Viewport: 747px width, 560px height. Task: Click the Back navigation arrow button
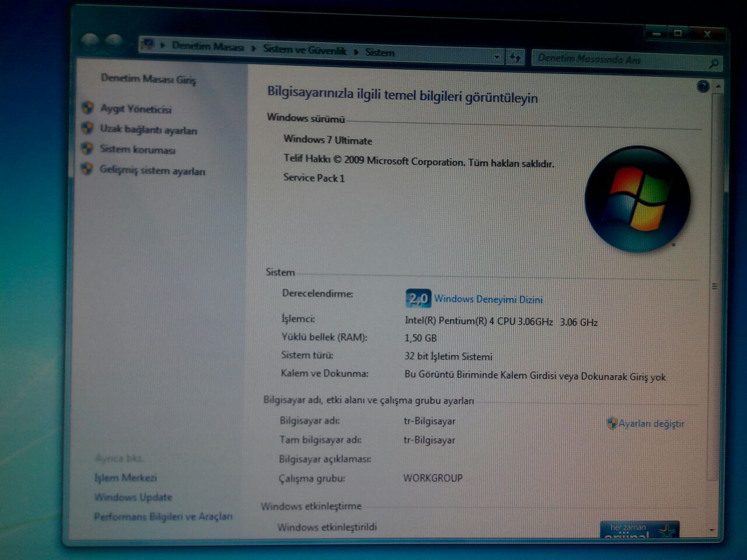point(90,42)
